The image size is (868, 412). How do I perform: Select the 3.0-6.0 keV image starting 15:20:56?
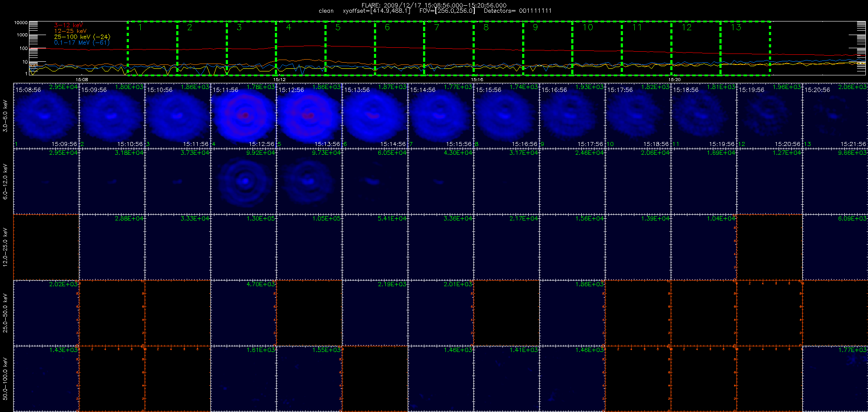point(835,116)
